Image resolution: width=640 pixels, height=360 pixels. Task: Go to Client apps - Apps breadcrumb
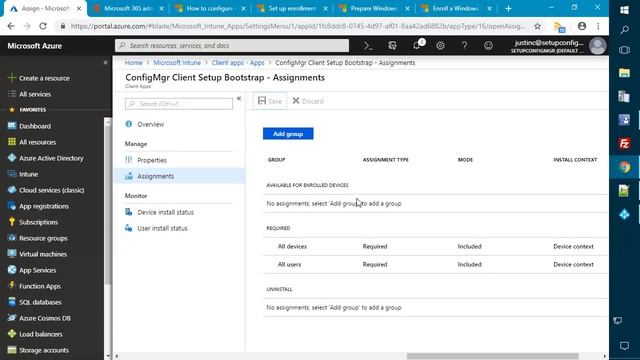tap(238, 62)
